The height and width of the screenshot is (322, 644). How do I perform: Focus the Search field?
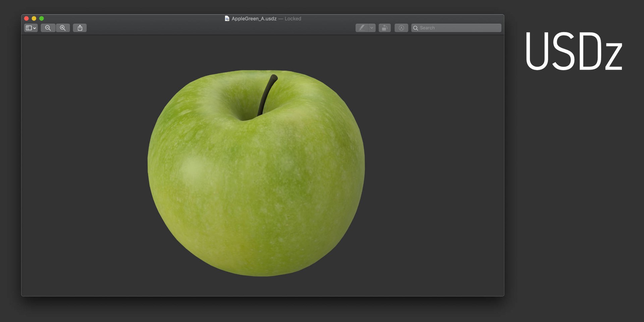pos(456,28)
